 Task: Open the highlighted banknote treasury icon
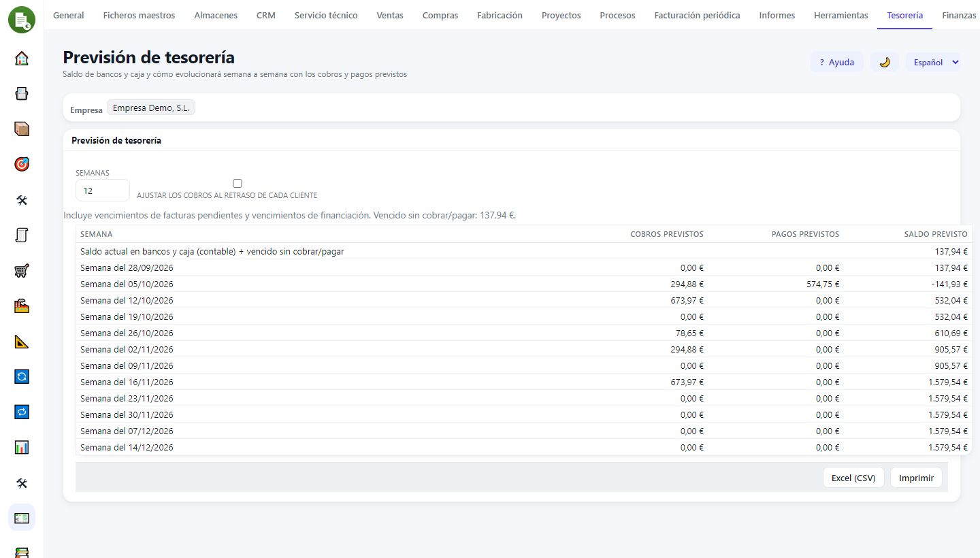click(x=22, y=518)
